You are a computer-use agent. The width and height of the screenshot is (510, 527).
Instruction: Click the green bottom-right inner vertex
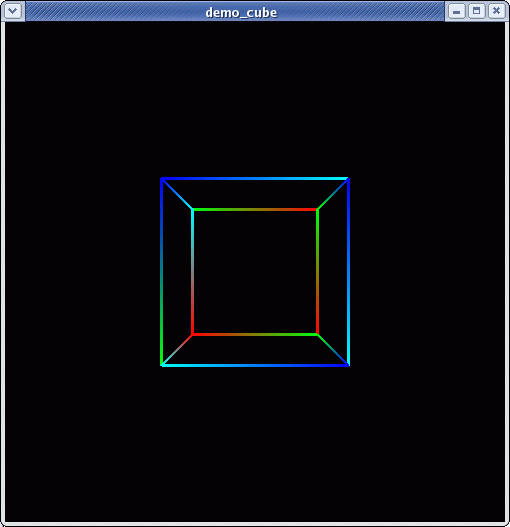(x=317, y=334)
